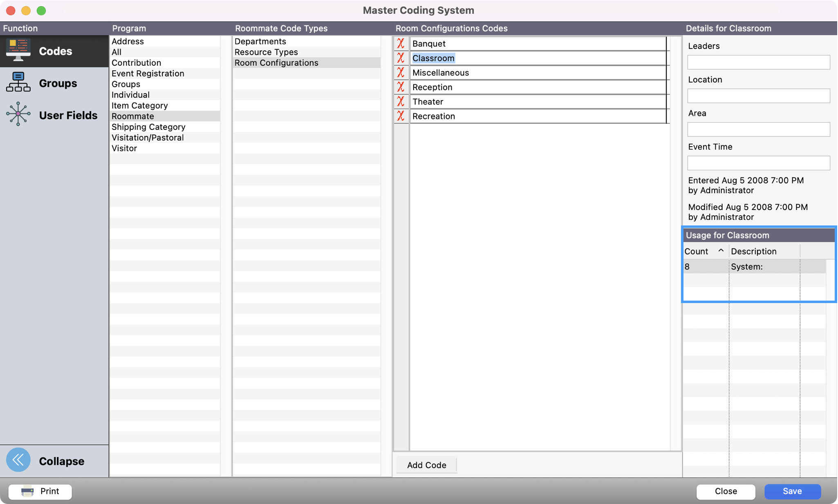Remove Recreation code with red X
This screenshot has height=504, width=838.
tap(401, 116)
